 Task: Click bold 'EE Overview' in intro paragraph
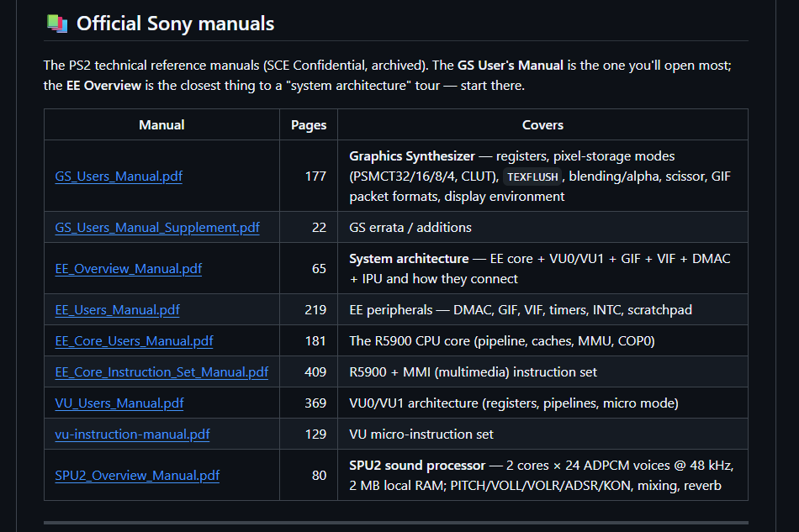[x=103, y=86]
